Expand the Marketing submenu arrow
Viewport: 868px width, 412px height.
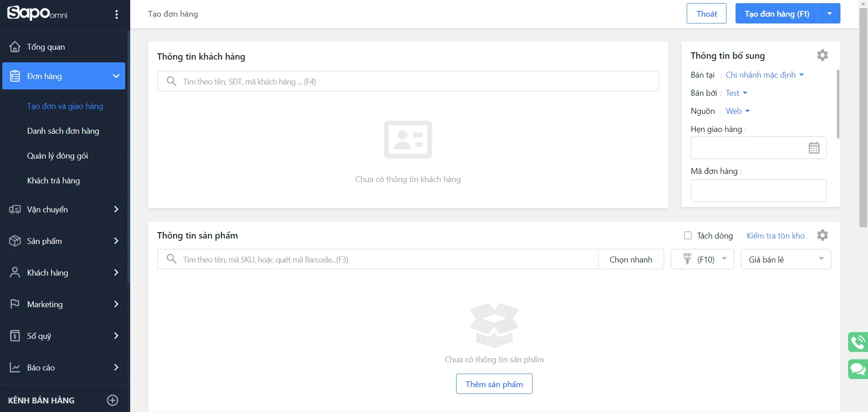pos(116,304)
